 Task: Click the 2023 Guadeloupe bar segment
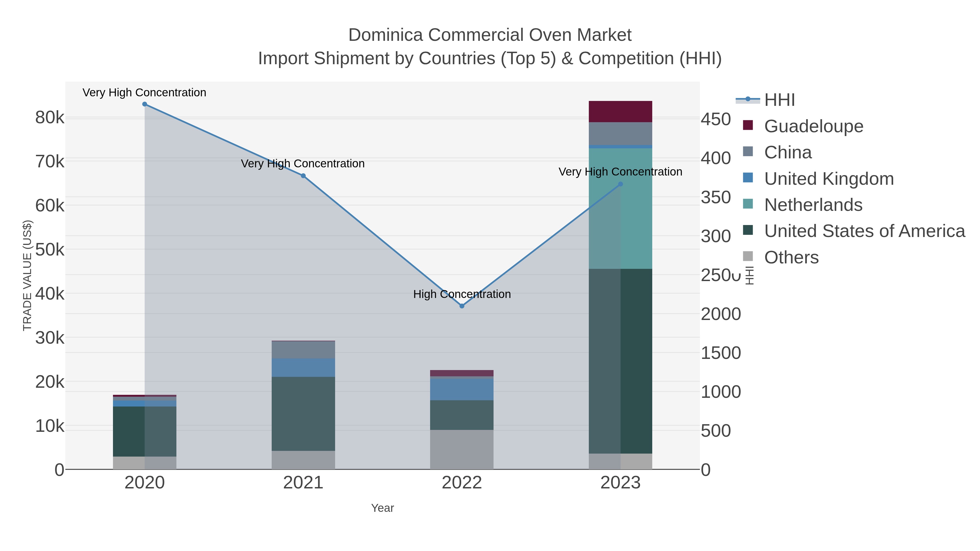(620, 112)
